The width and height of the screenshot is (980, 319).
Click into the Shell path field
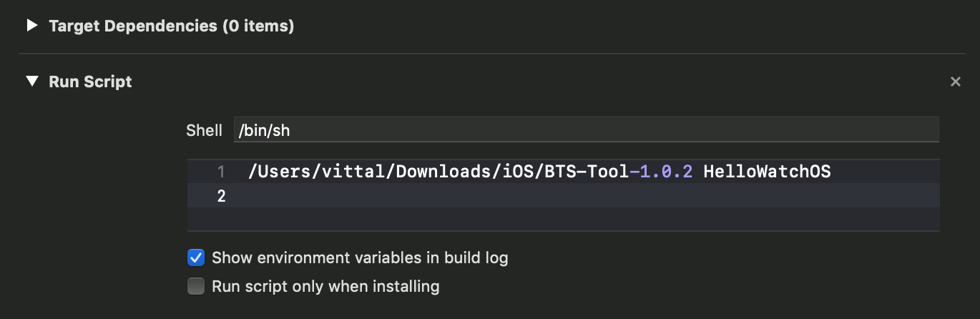coord(585,130)
